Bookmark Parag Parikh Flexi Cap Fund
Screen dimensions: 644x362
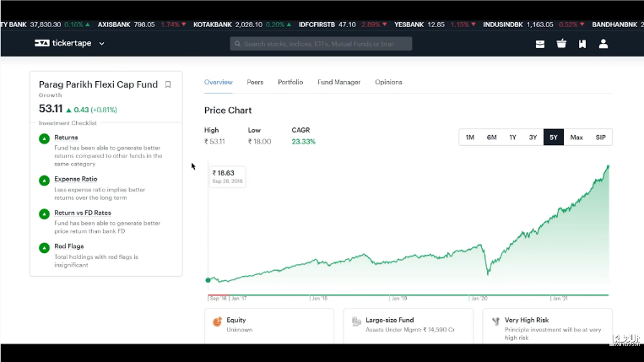pyautogui.click(x=168, y=84)
